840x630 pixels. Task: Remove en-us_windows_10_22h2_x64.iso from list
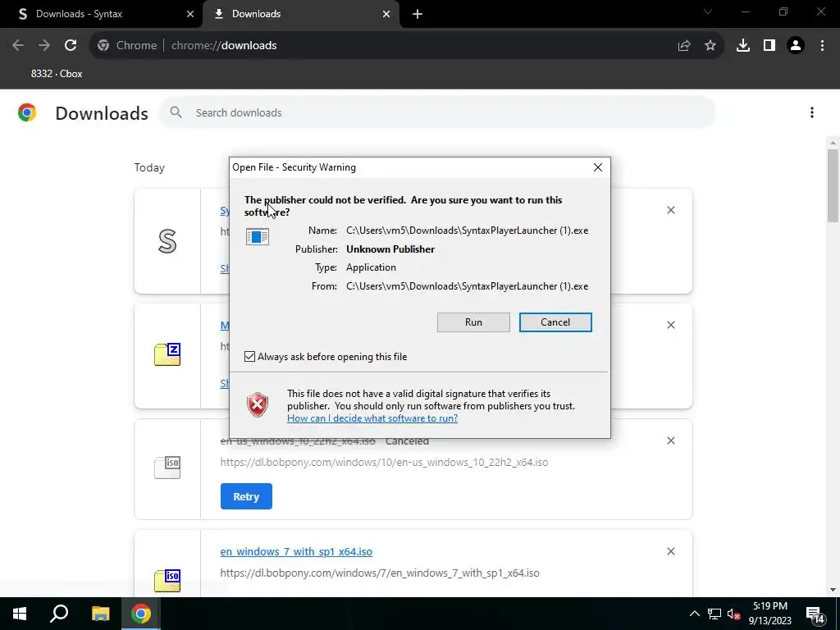671,441
